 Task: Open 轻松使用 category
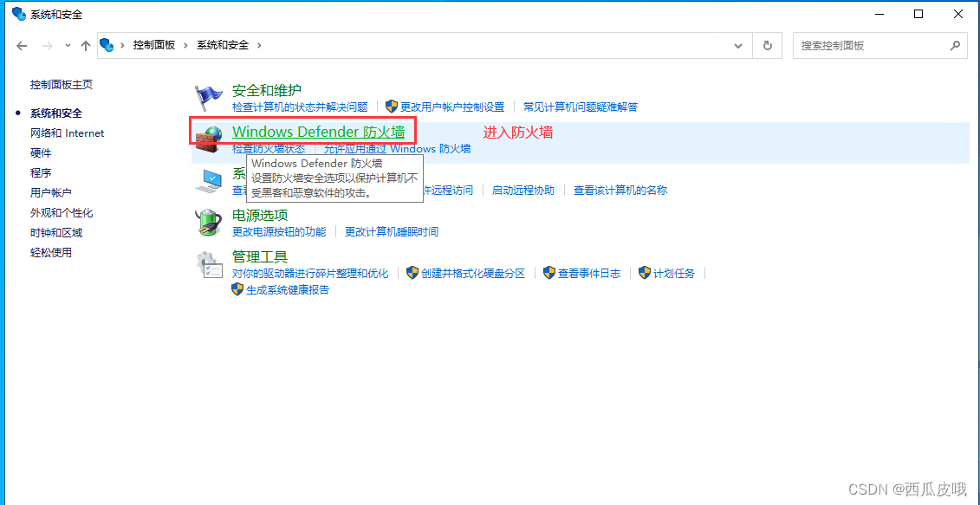(51, 253)
